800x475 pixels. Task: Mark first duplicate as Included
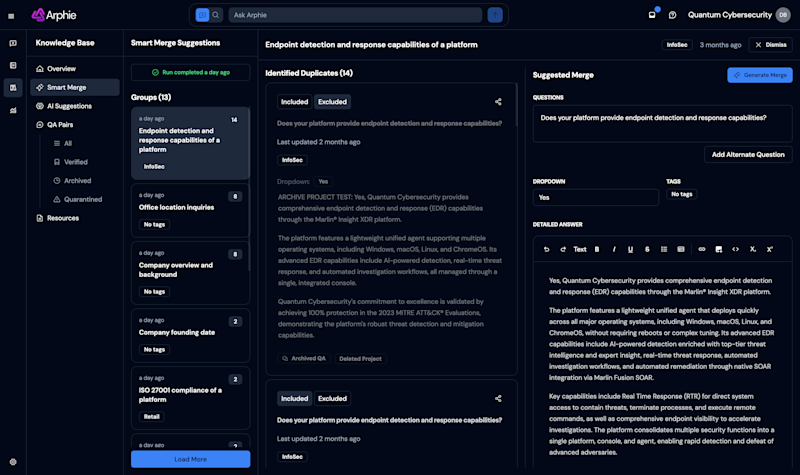click(x=294, y=102)
